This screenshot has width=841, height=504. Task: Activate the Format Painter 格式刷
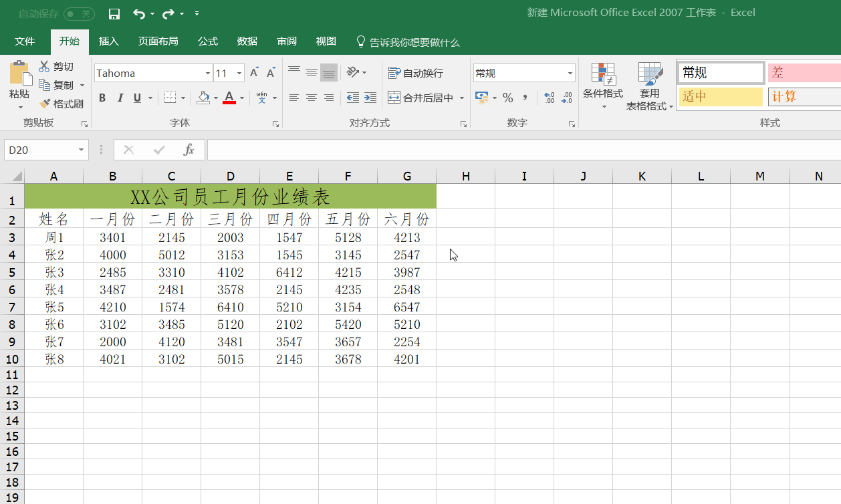pyautogui.click(x=61, y=104)
